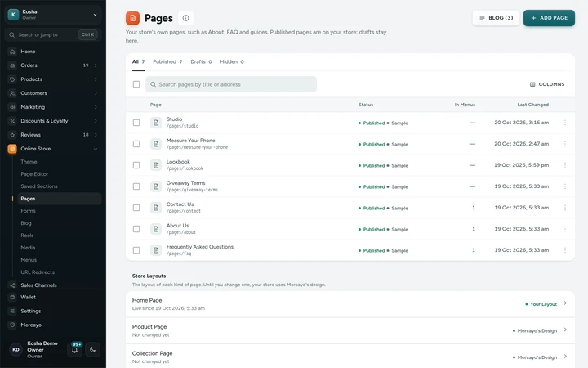Open Home Page layout chevron
This screenshot has height=368, width=588.
(565, 303)
